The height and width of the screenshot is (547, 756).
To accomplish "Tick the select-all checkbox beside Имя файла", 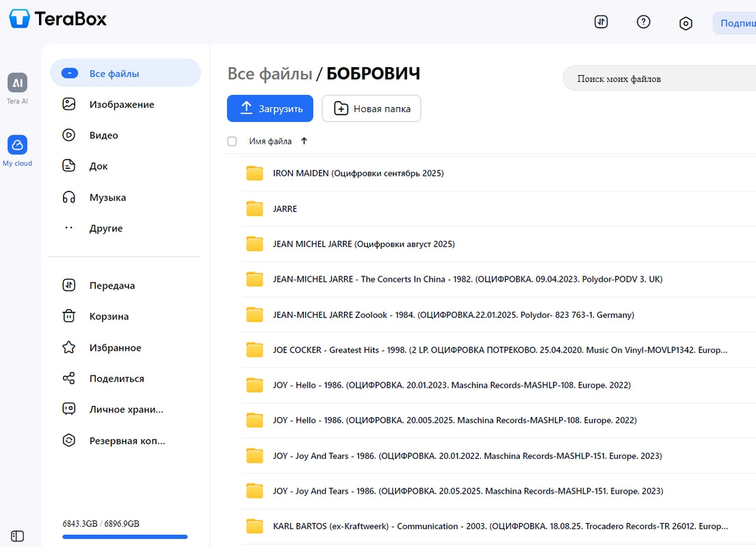I will coord(232,142).
